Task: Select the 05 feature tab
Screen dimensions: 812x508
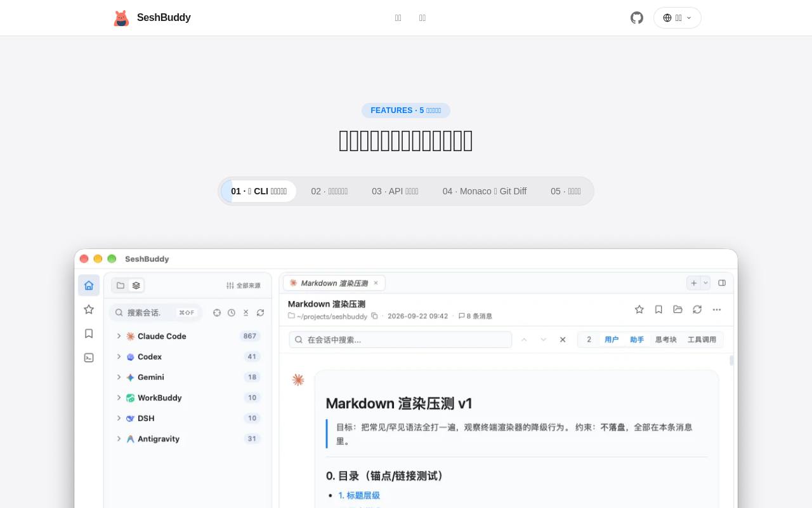Action: coord(566,191)
